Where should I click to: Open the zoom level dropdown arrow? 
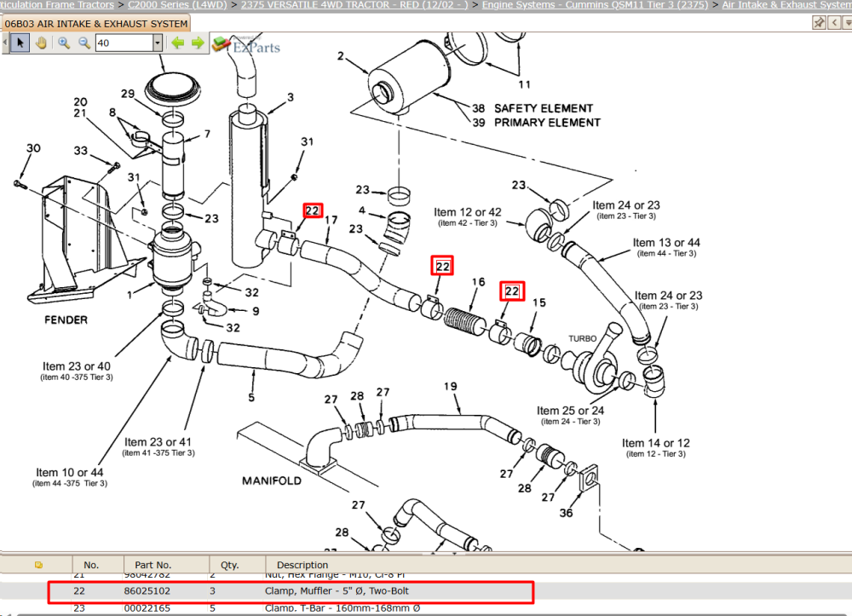158,43
